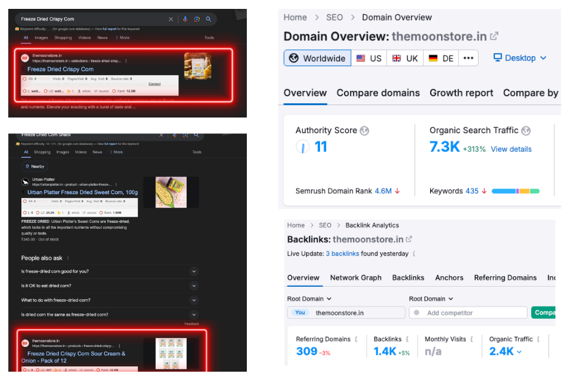This screenshot has height=386, width=588.
Task: Clear the 'Freeze Dried Crispy Corn' search text
Action: [171, 19]
